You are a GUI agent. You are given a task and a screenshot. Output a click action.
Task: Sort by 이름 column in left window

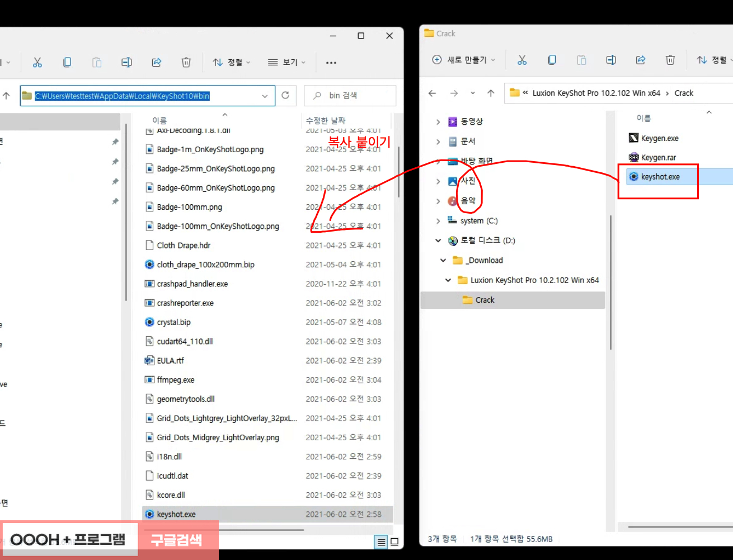159,120
